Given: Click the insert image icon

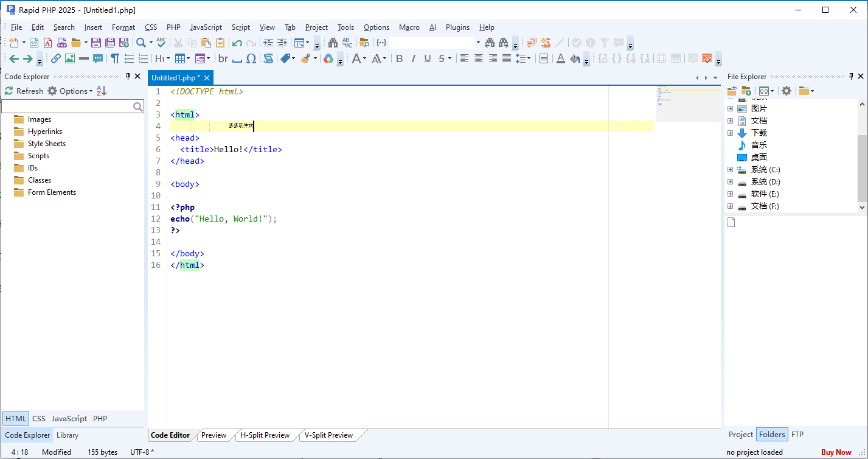Looking at the screenshot, I should point(70,58).
